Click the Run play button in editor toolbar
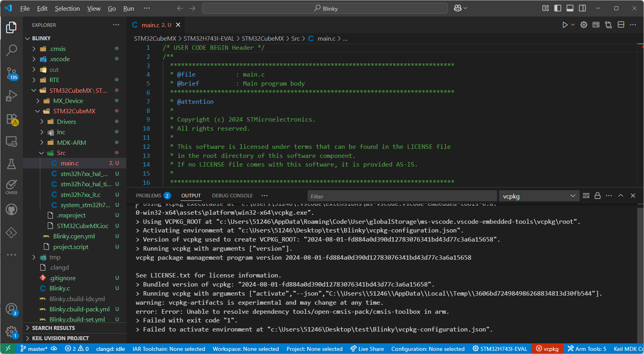Image resolution: width=644 pixels, height=354 pixels. coord(565,25)
